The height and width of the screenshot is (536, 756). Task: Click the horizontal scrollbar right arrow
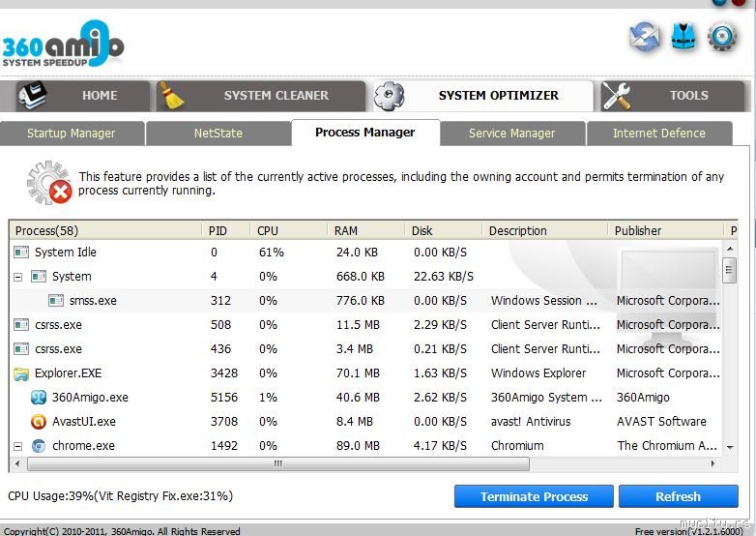click(713, 464)
